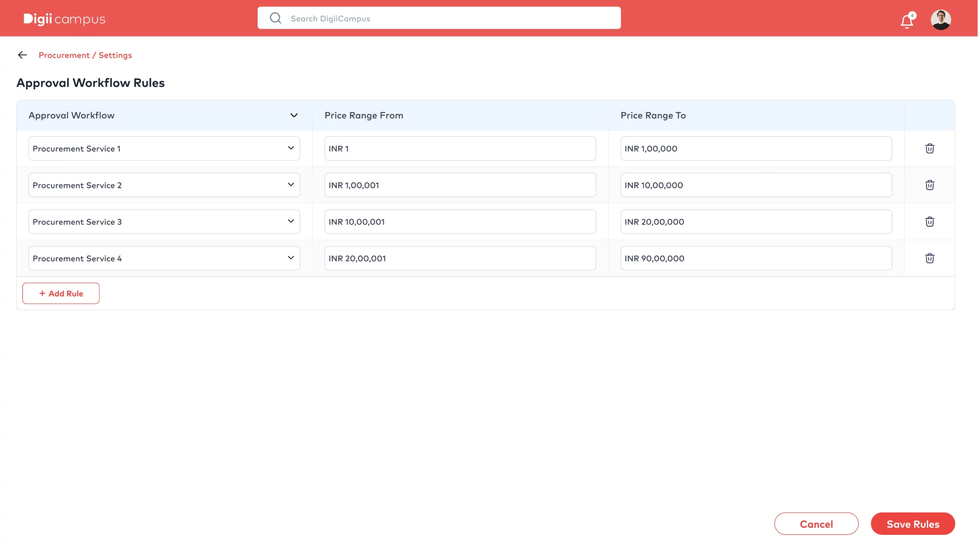Click the Add Rule button
Screen dimensions: 980x549
click(x=61, y=293)
